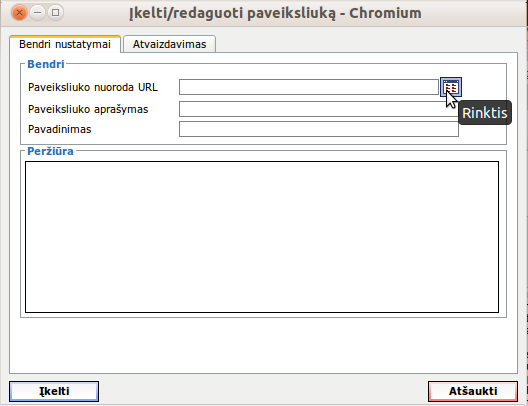528x406 pixels.
Task: Minimize the Chromium dialog window
Action: pos(38,13)
